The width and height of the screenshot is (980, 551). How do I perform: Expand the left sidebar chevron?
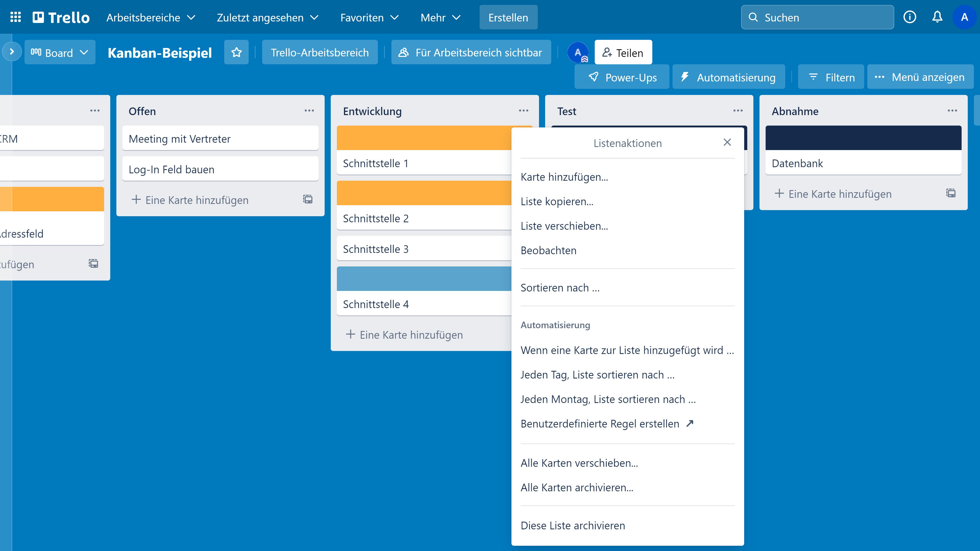(12, 51)
